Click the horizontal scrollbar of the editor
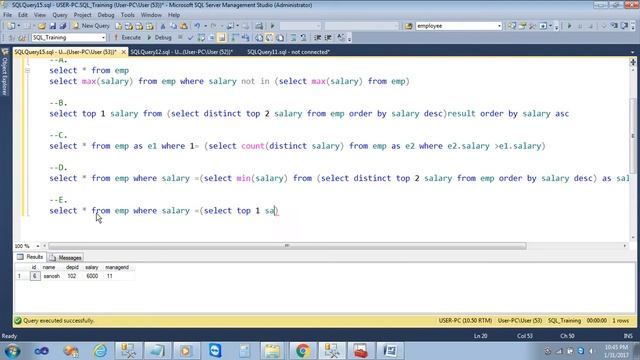Screen dimensions: 640x360 click(287, 246)
